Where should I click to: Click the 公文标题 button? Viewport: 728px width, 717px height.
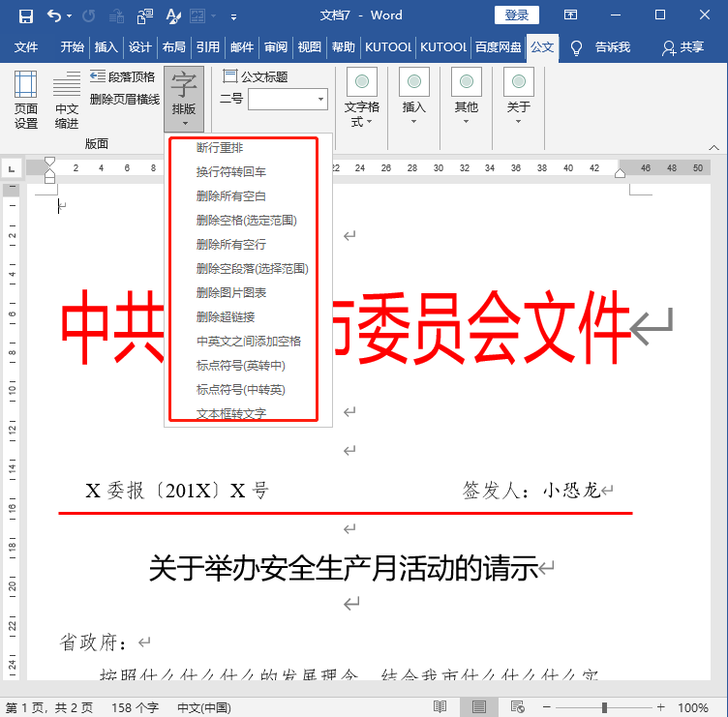[x=255, y=76]
